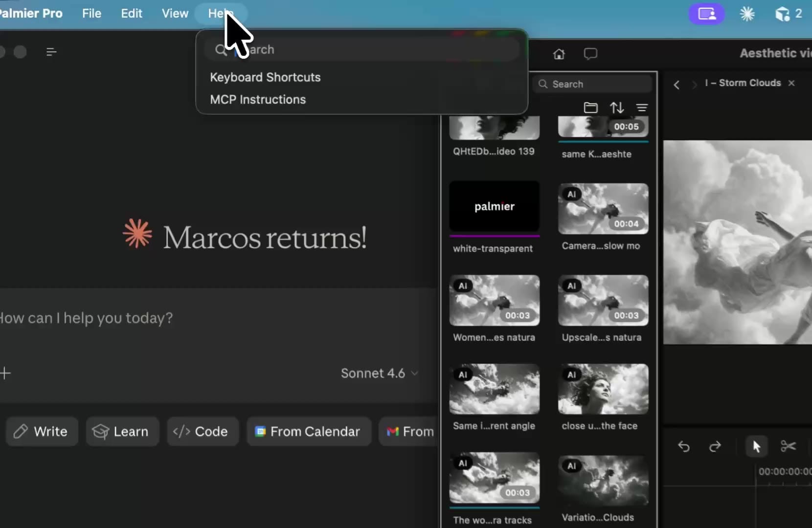The height and width of the screenshot is (528, 812).
Task: Close the Help menu in menu bar
Action: coord(221,13)
